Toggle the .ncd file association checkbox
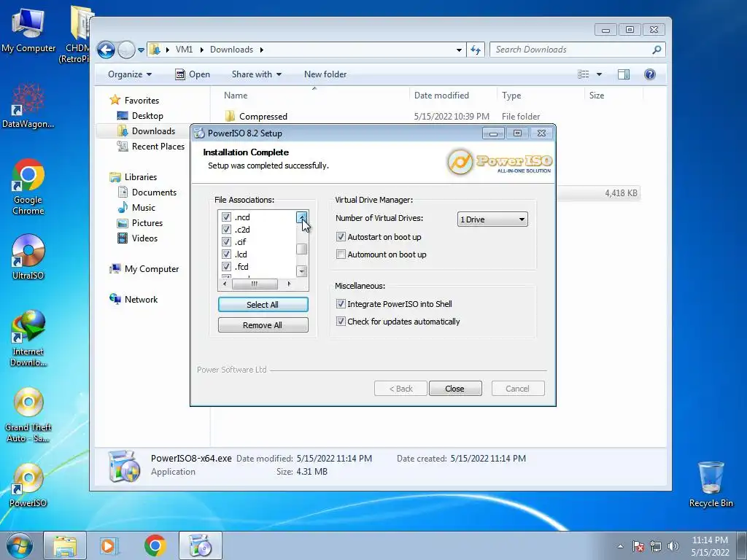 click(x=226, y=217)
